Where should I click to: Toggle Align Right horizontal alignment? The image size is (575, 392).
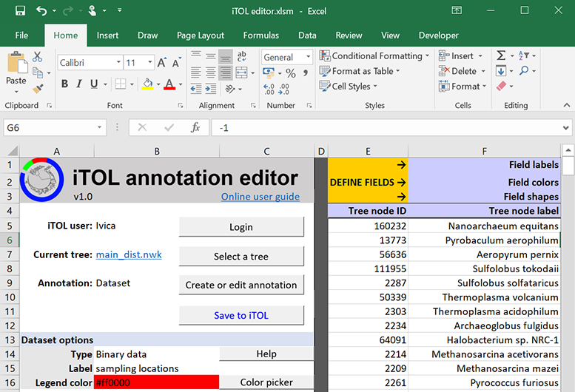(x=226, y=72)
